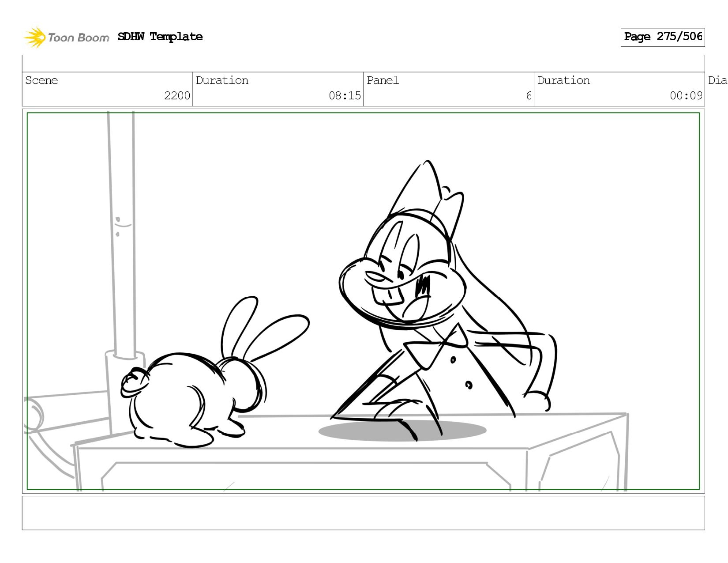728x563 pixels.
Task: Select the scene number 2200
Action: (x=177, y=96)
